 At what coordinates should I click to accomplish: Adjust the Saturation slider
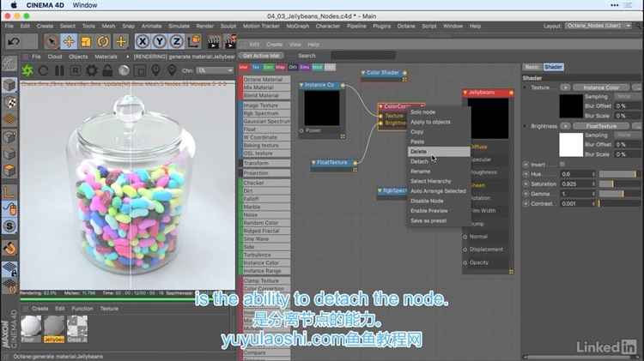click(x=617, y=184)
